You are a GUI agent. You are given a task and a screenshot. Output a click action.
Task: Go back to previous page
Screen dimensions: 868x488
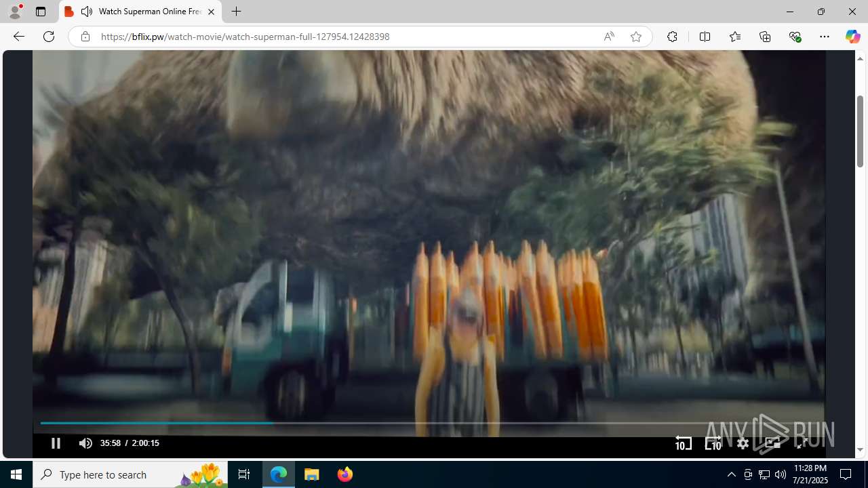(19, 37)
